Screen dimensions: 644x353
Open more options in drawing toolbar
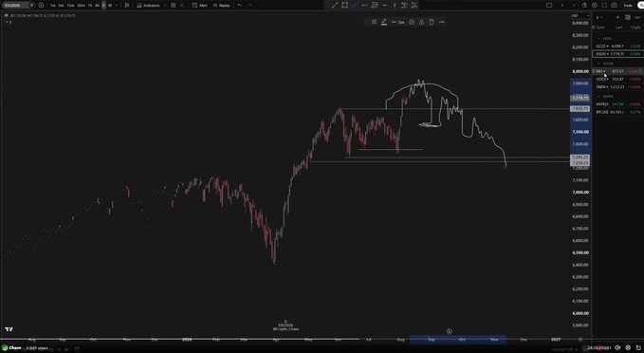442,22
